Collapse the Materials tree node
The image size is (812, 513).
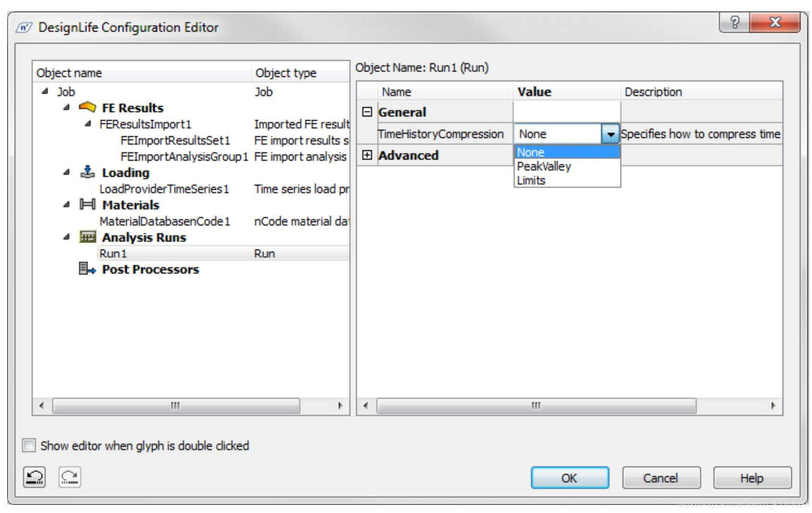point(66,205)
